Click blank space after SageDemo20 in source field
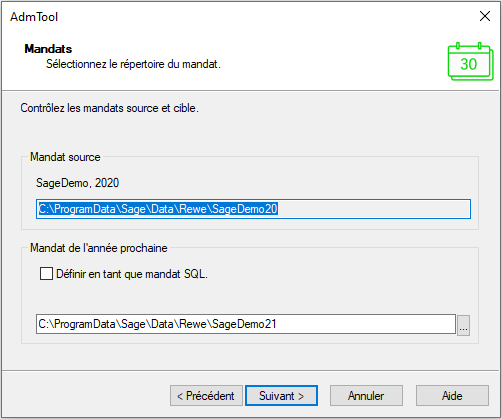Screen dimensions: 502x419 click(373, 209)
